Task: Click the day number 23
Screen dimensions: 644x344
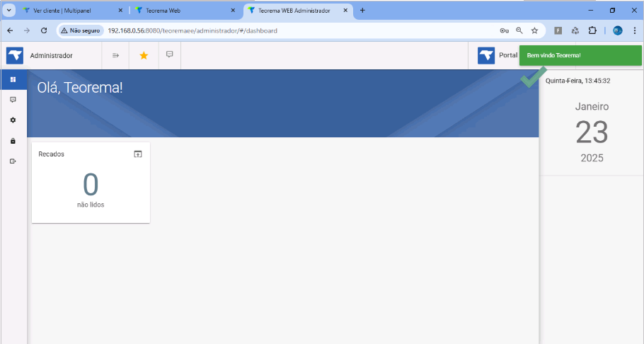Action: coord(592,132)
